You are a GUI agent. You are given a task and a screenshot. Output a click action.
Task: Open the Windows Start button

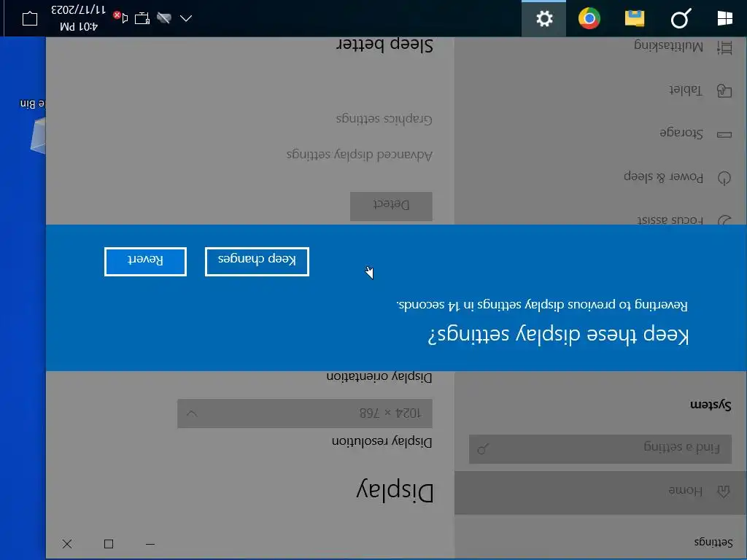coord(724,18)
